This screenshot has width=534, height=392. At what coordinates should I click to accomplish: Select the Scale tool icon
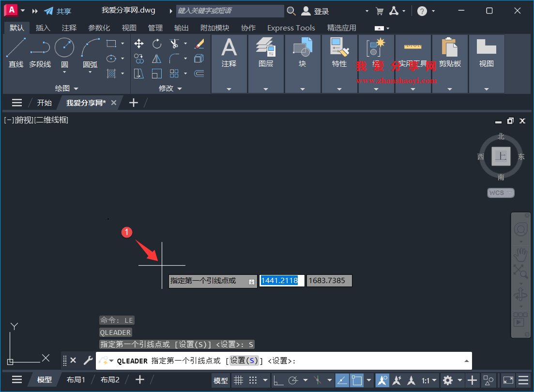pos(157,73)
